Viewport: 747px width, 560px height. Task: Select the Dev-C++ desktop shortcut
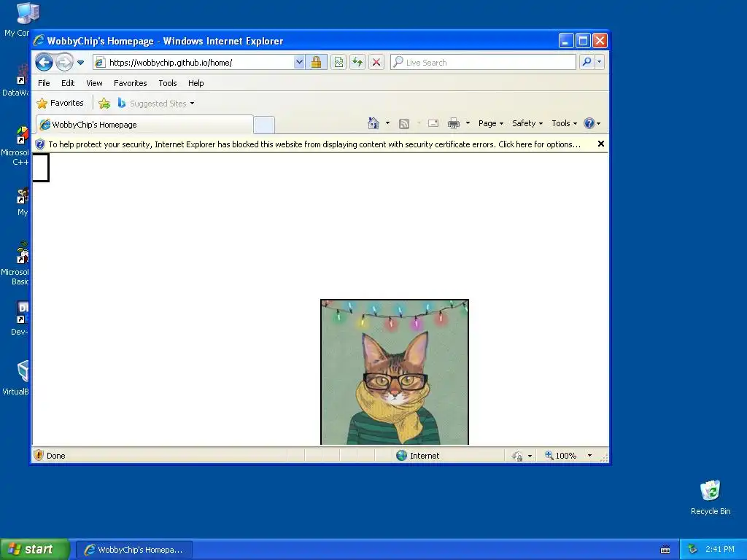(19, 319)
